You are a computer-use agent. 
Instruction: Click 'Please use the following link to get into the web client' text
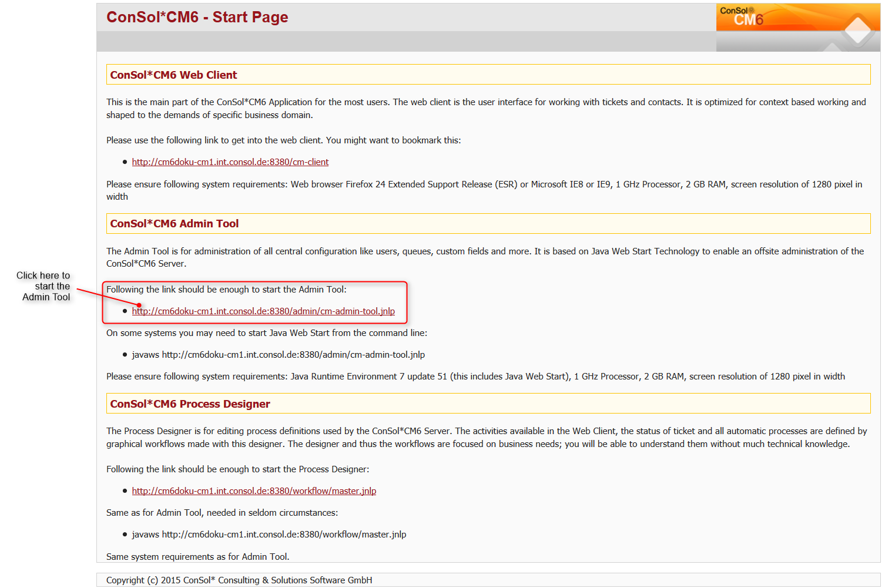pos(284,140)
